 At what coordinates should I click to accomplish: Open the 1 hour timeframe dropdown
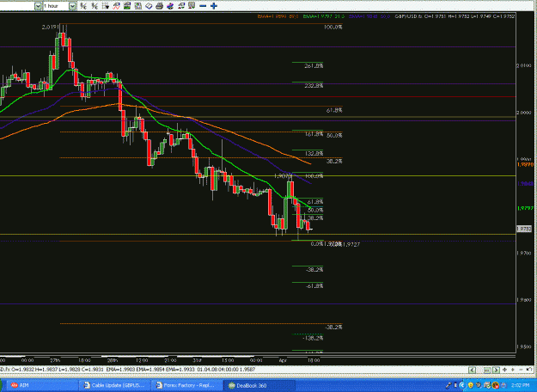(72, 6)
